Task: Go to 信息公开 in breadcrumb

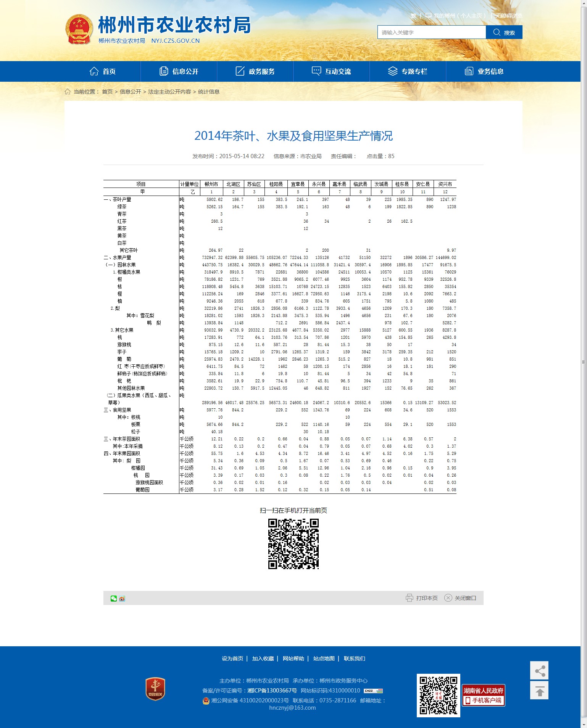Action: (131, 92)
